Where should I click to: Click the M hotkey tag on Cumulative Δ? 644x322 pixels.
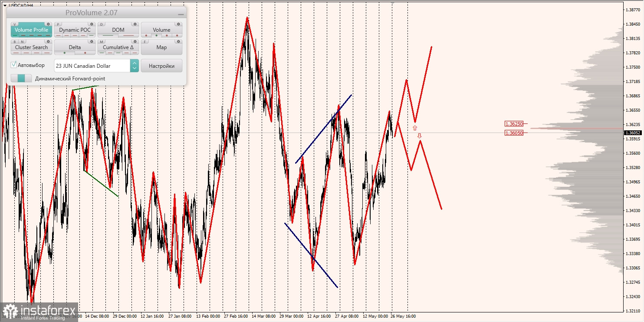pyautogui.click(x=102, y=42)
